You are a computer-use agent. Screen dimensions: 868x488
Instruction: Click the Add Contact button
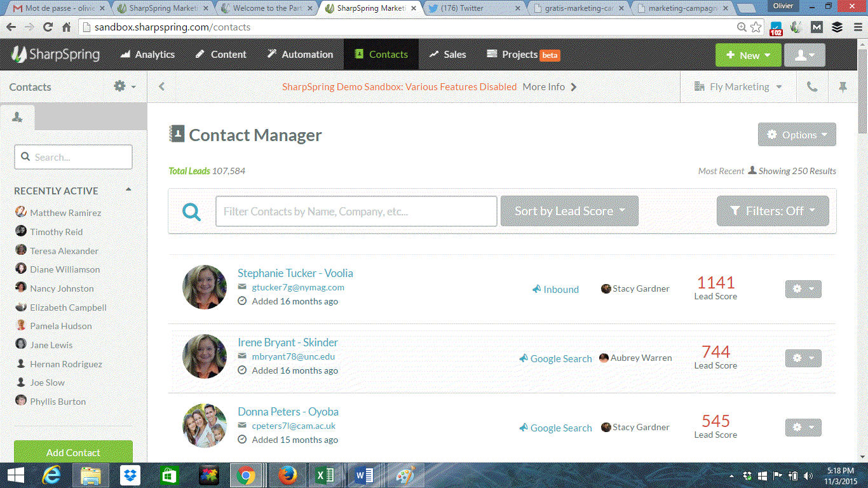73,452
